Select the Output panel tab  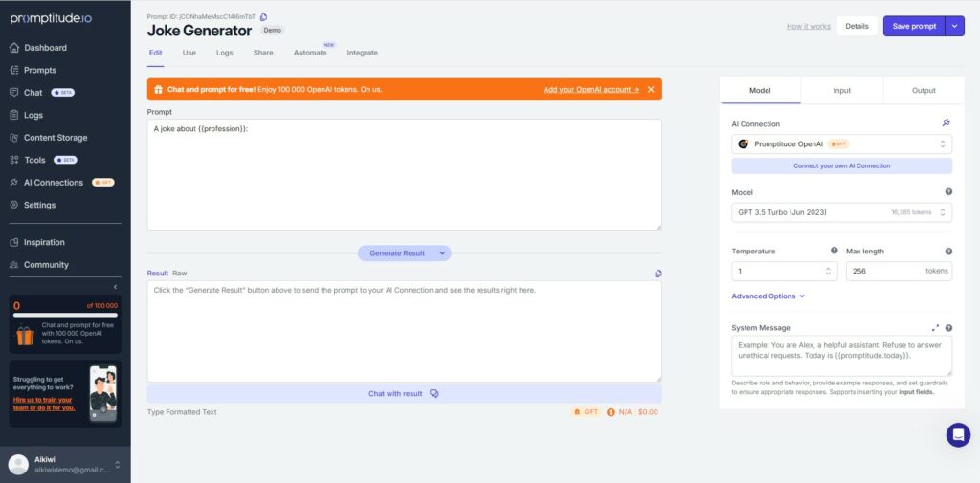click(924, 91)
